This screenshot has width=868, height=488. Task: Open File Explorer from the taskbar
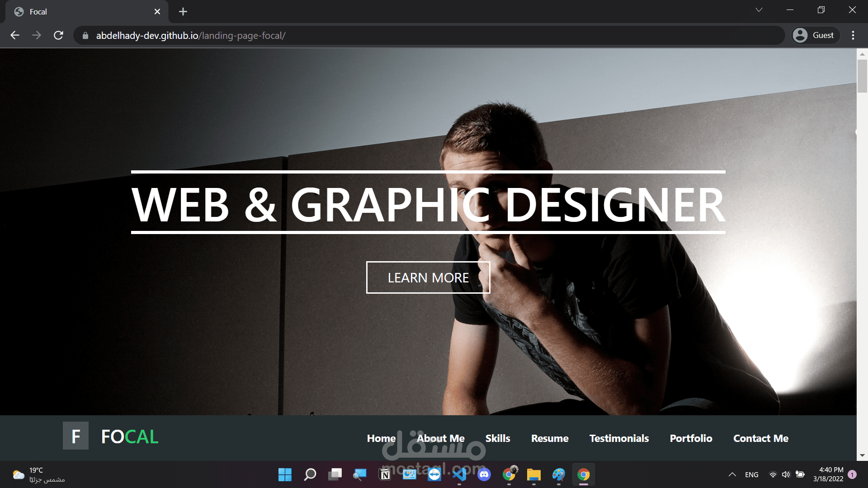pyautogui.click(x=533, y=475)
